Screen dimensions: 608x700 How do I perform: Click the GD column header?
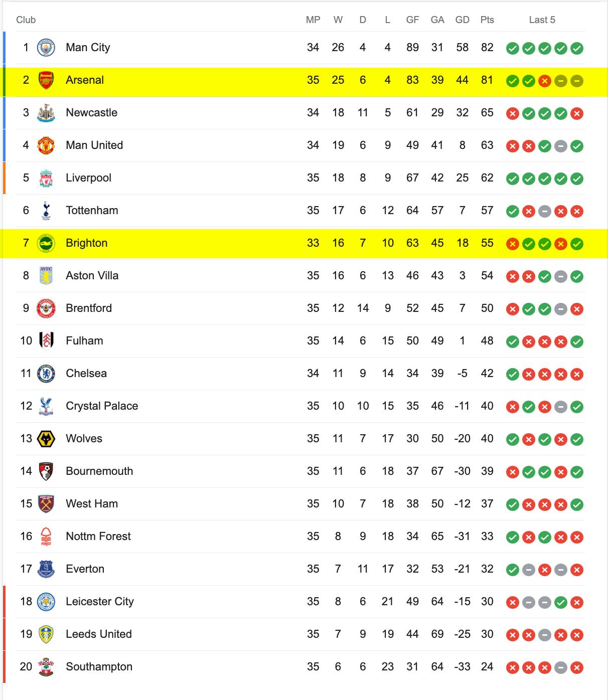click(x=463, y=20)
